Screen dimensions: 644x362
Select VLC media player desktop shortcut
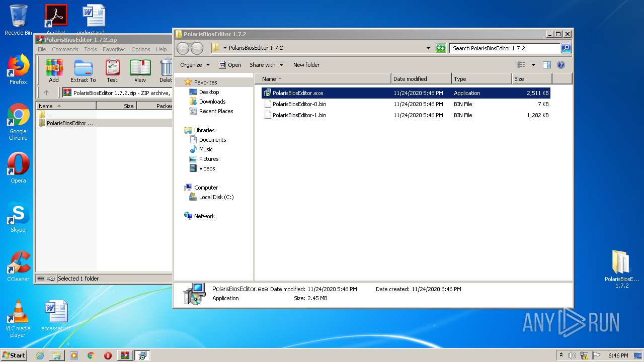pos(18,319)
